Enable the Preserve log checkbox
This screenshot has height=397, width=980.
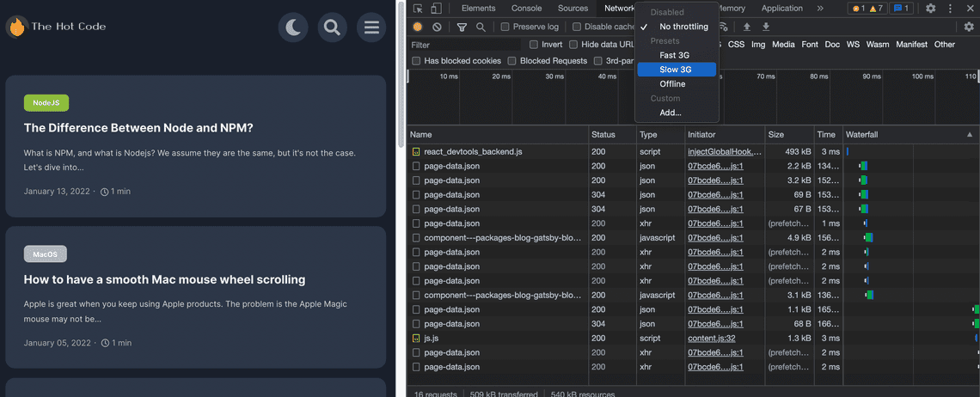505,27
